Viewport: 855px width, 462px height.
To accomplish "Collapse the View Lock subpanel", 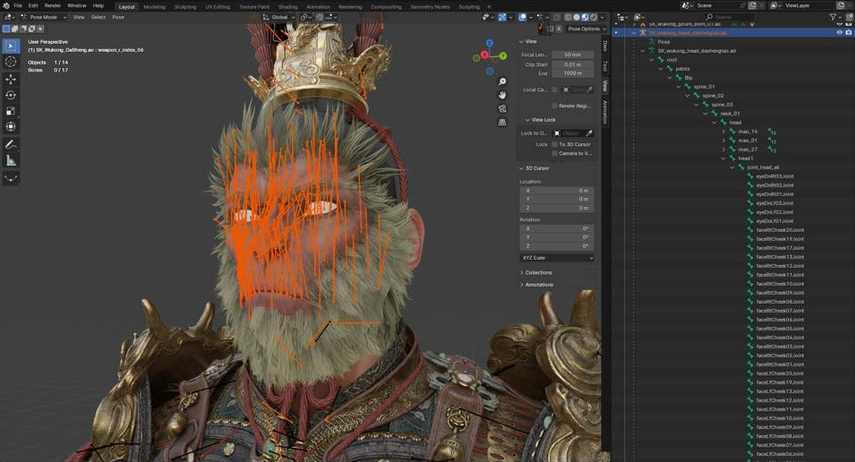I will click(x=527, y=119).
